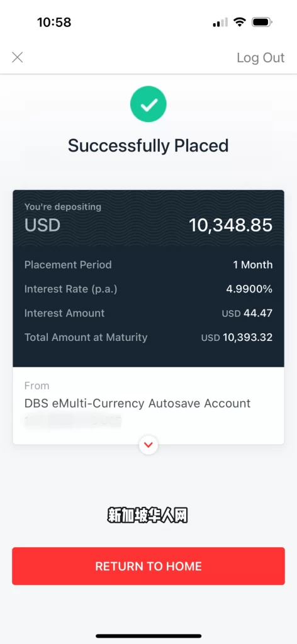Select the 10,348.85 deposit amount
The width and height of the screenshot is (297, 644).
[230, 225]
